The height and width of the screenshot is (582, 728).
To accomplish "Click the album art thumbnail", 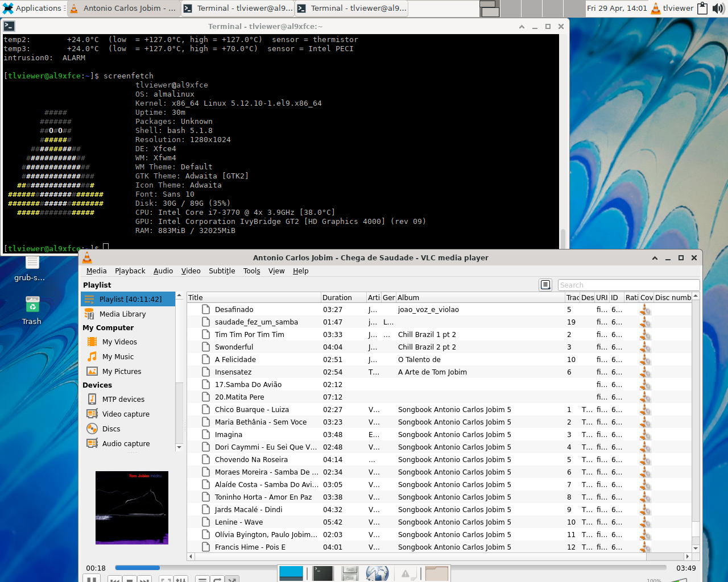I will tap(132, 508).
